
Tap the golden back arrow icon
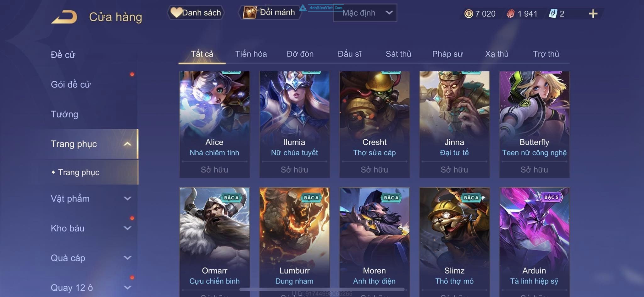[x=64, y=17]
